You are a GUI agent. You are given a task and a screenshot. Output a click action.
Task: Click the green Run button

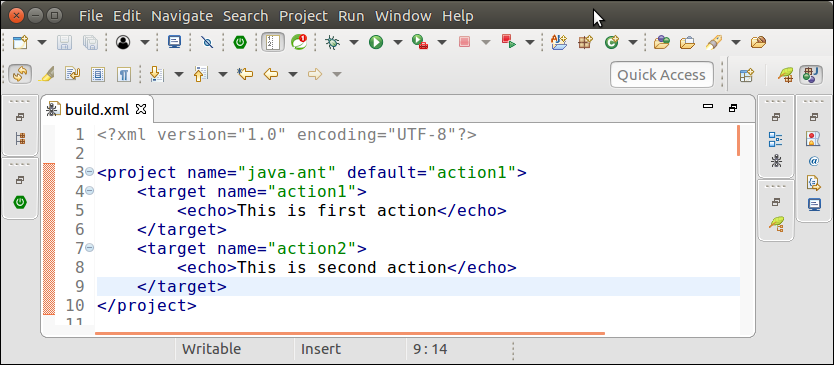pos(376,42)
